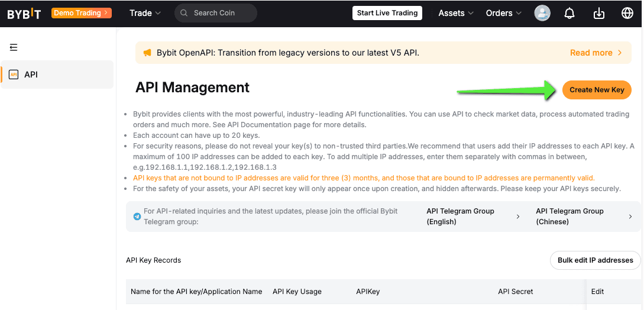644x310 pixels.
Task: Click the API sidebar icon
Action: [x=14, y=75]
